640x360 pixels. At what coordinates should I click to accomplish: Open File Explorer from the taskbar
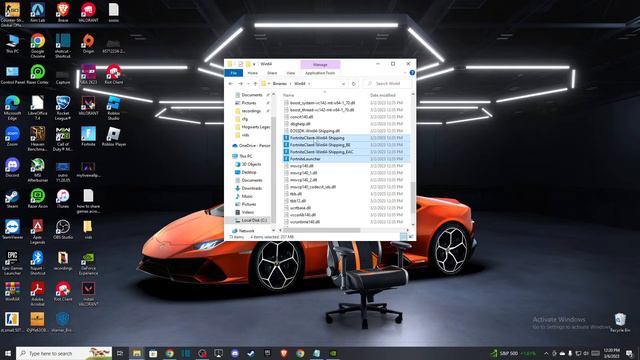pos(137,353)
